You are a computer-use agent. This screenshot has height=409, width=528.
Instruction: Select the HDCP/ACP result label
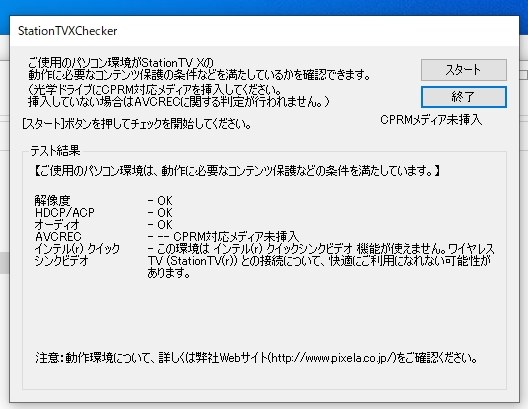pyautogui.click(x=65, y=212)
